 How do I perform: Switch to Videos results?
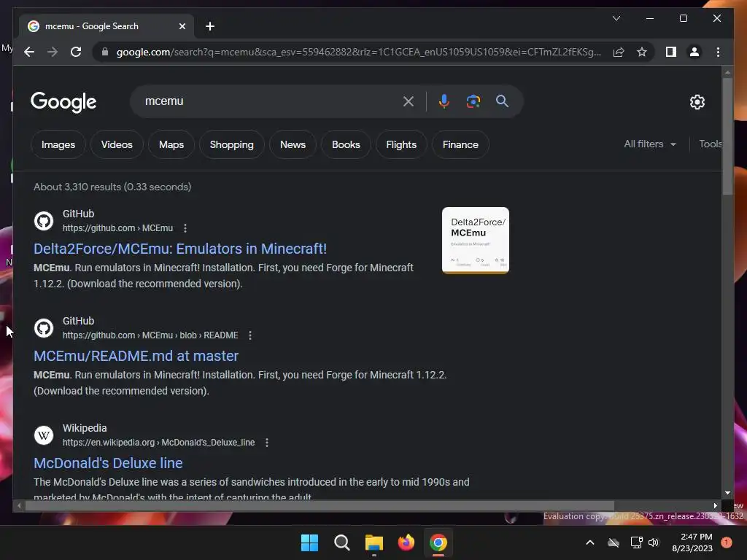point(117,144)
